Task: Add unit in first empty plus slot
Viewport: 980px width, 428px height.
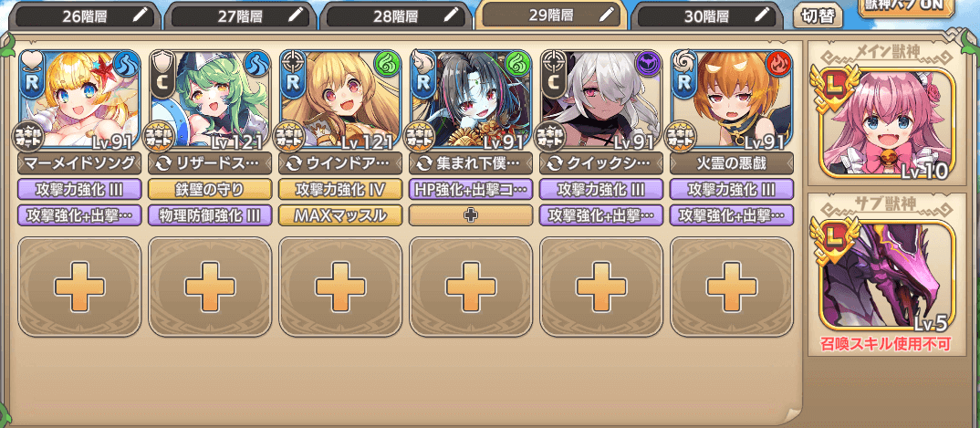Action: point(79,287)
